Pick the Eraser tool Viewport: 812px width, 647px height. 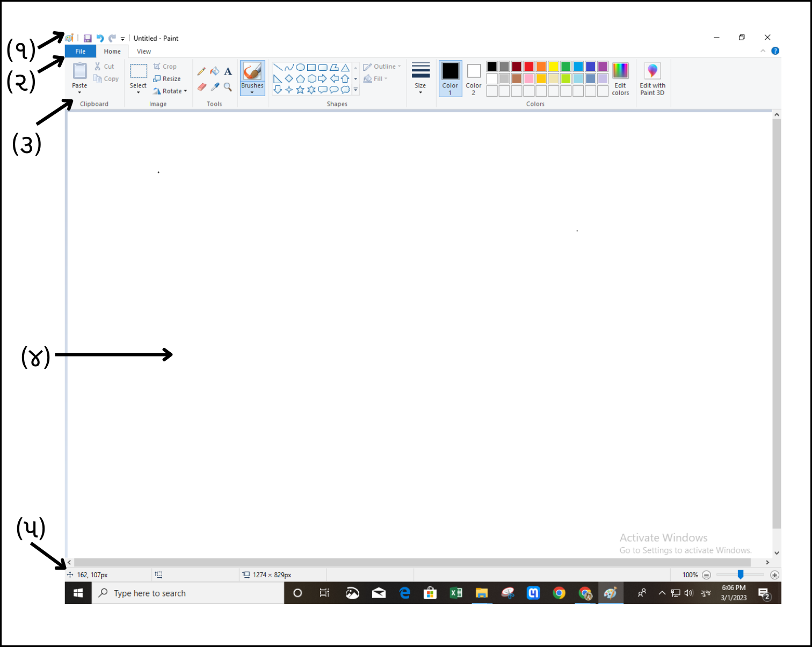(201, 87)
